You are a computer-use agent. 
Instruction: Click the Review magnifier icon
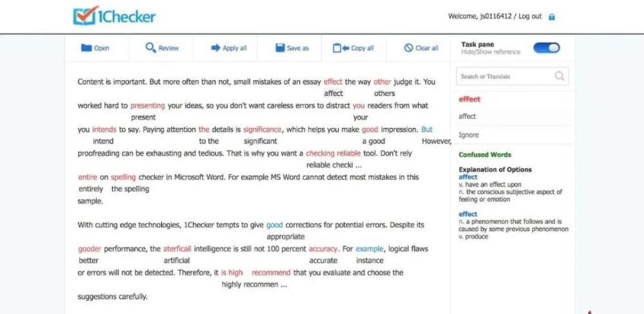[151, 48]
